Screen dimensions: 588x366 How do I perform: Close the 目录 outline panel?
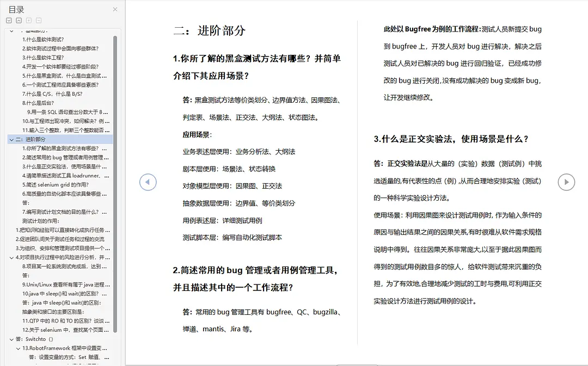click(x=115, y=9)
